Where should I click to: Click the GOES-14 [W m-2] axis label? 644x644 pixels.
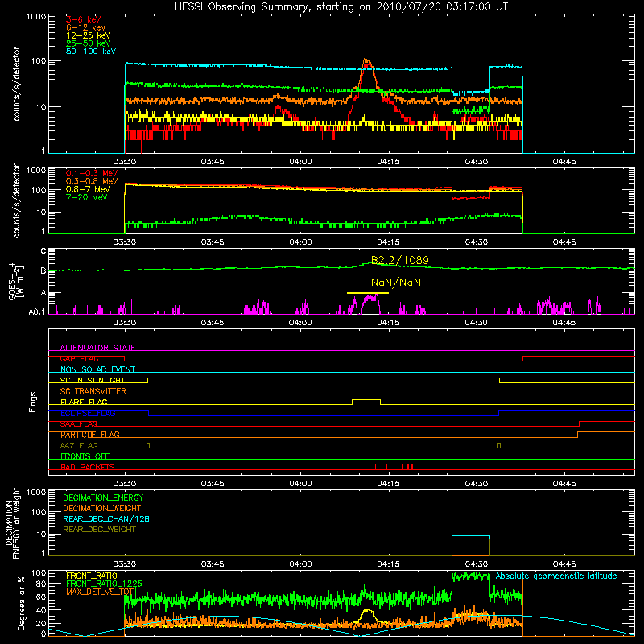pos(16,282)
